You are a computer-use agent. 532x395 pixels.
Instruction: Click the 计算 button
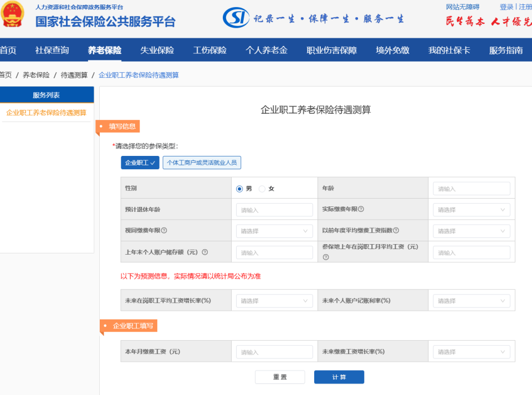339,377
